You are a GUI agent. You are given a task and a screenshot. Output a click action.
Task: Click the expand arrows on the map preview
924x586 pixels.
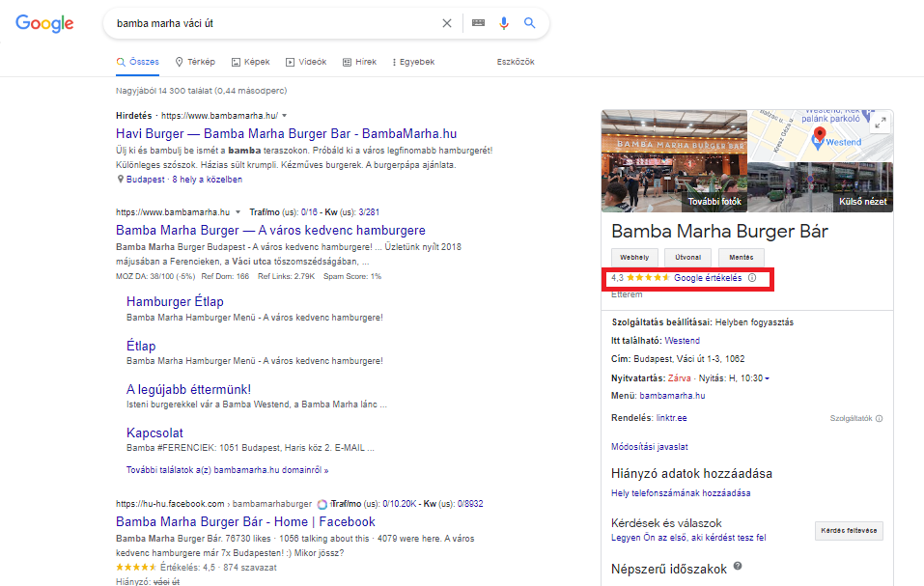[x=880, y=123]
